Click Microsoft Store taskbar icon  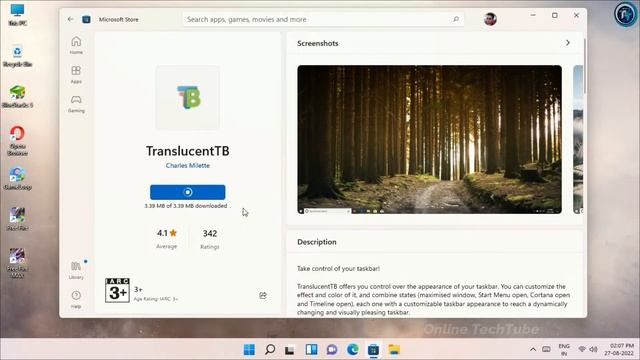[x=373, y=349]
